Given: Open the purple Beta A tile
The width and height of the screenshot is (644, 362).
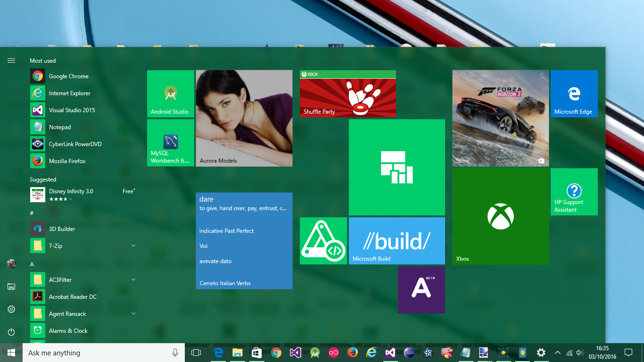Looking at the screenshot, I should 421,290.
